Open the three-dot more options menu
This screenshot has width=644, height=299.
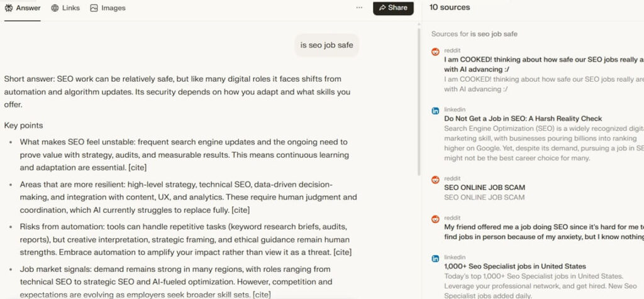(359, 8)
